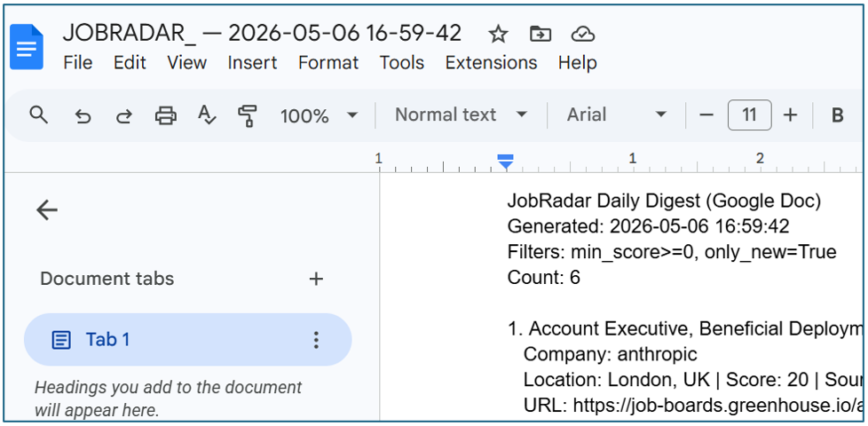868x426 pixels.
Task: Open the zoom 100% dropdown
Action: click(x=319, y=115)
